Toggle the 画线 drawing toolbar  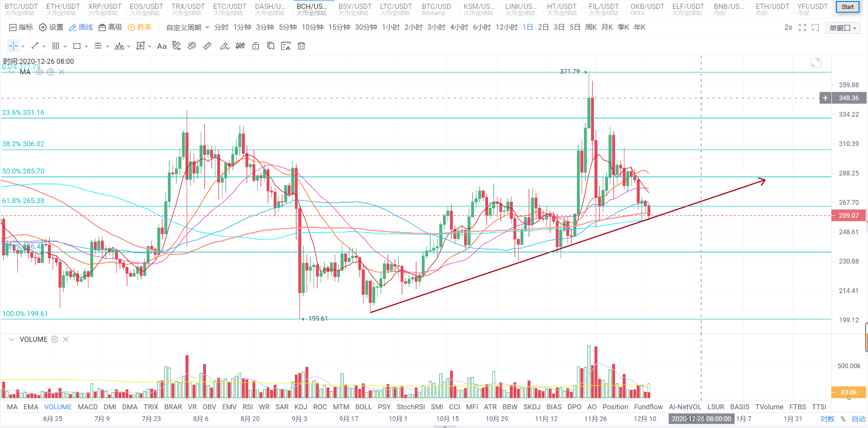(x=81, y=27)
